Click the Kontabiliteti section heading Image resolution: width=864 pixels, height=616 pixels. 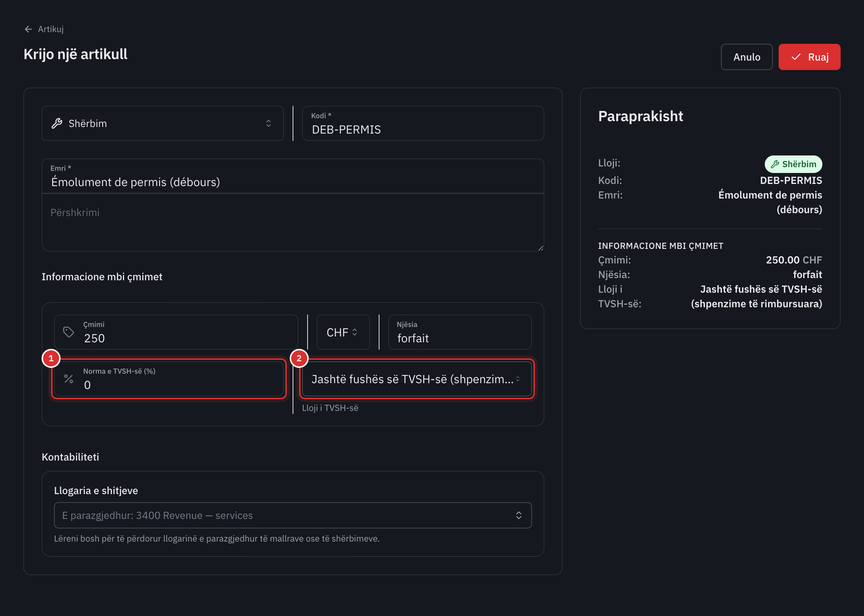[70, 457]
